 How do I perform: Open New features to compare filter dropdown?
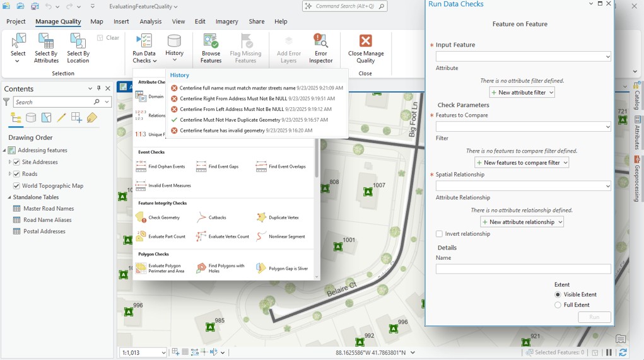click(522, 163)
